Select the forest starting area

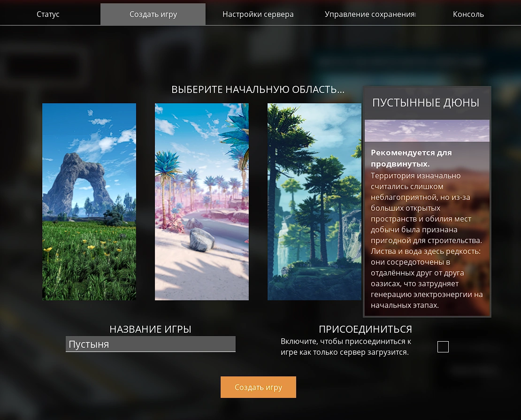tap(314, 202)
